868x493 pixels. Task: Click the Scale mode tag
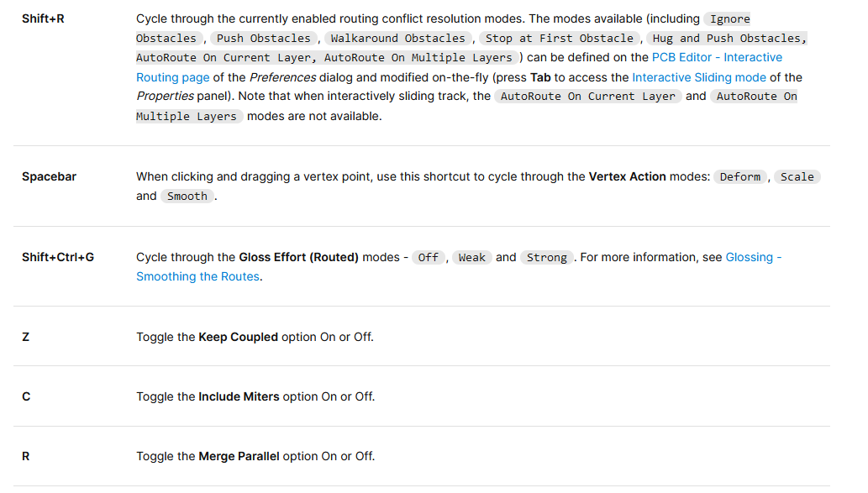pyautogui.click(x=797, y=176)
